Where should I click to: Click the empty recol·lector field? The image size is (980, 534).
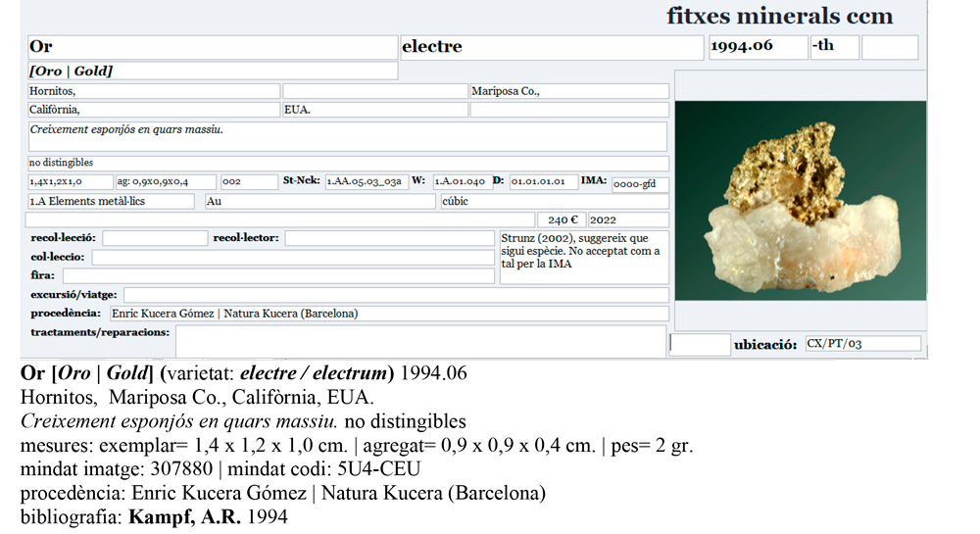pos(389,238)
